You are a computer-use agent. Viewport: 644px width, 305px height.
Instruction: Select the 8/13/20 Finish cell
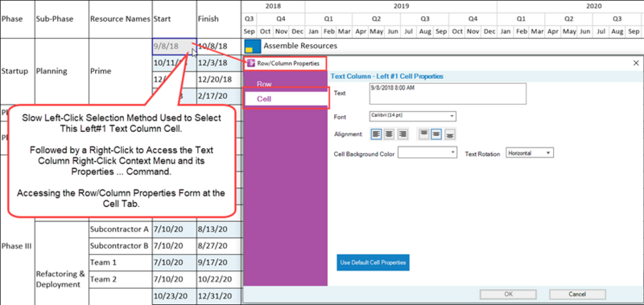(218, 229)
